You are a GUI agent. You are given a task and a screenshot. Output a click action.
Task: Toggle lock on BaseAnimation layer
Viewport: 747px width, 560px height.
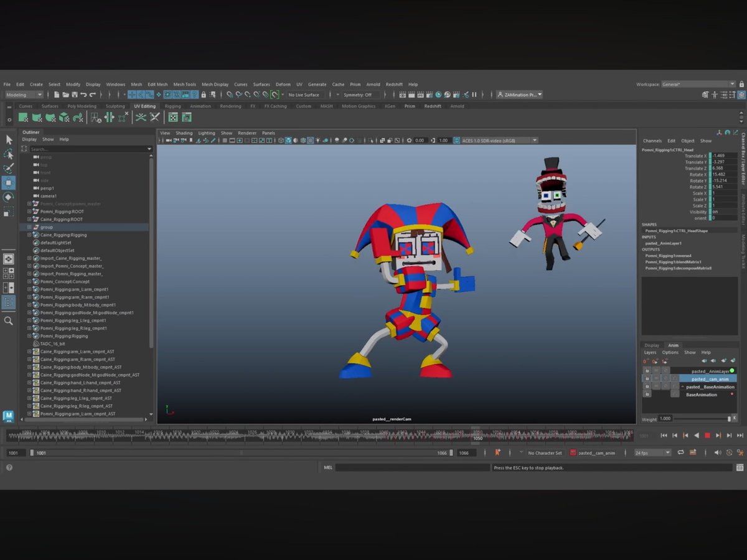(647, 394)
